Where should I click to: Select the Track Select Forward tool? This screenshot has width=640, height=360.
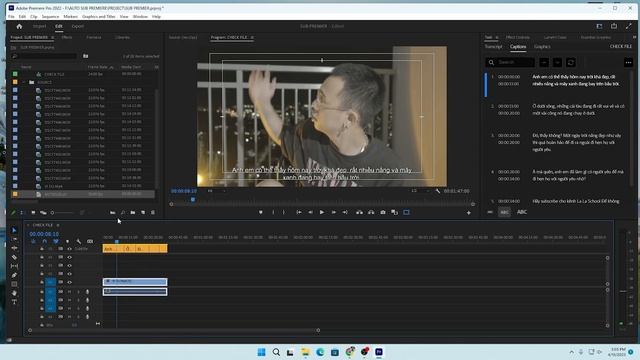coord(14,239)
